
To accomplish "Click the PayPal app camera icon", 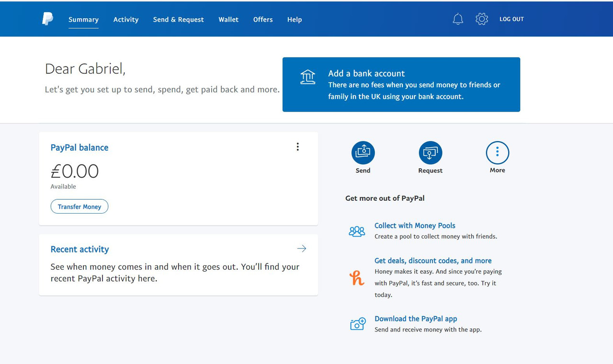I will [358, 324].
